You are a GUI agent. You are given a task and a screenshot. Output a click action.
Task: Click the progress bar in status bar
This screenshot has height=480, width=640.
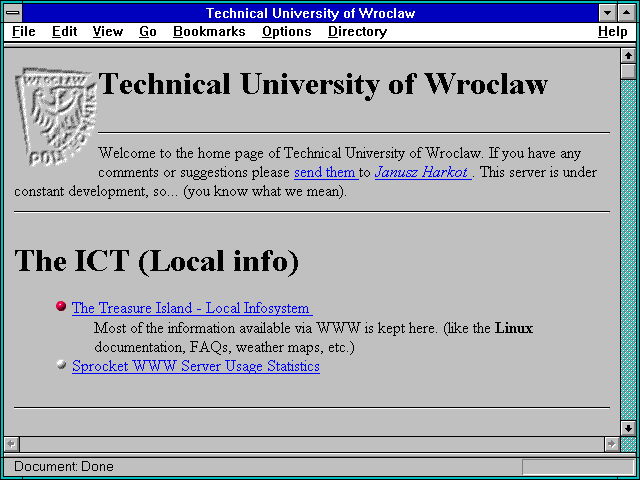[578, 467]
